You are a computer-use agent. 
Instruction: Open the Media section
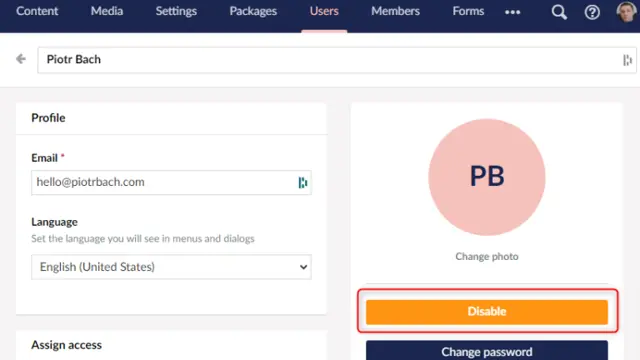107,11
